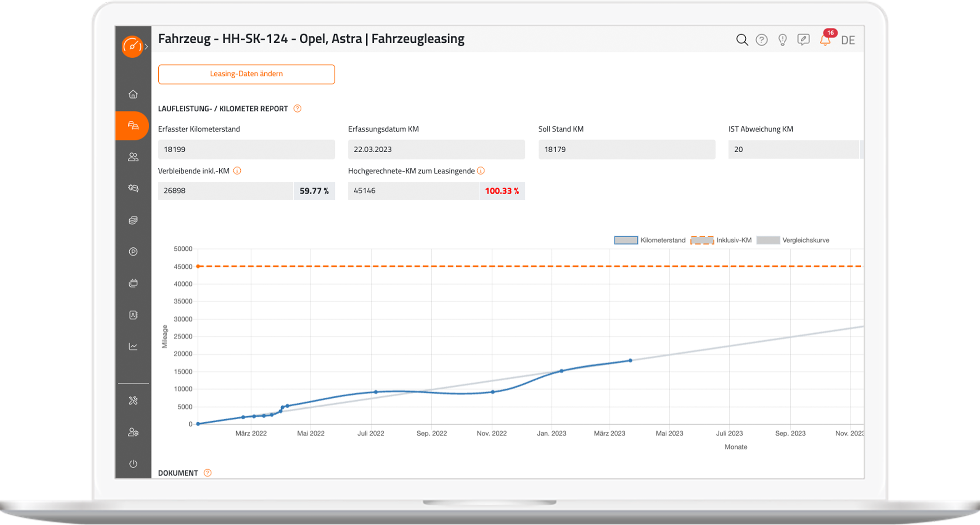Open the feedback speech bubble icon
The width and height of the screenshot is (980, 525).
pos(803,40)
